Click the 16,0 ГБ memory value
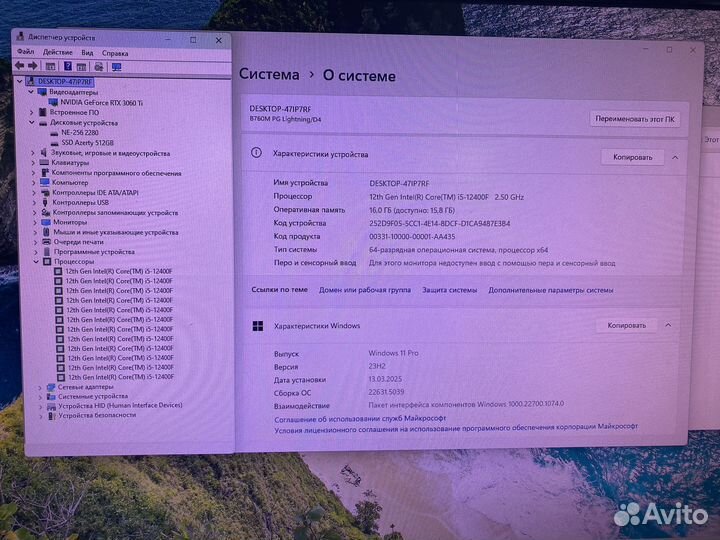The height and width of the screenshot is (540, 720). click(412, 210)
